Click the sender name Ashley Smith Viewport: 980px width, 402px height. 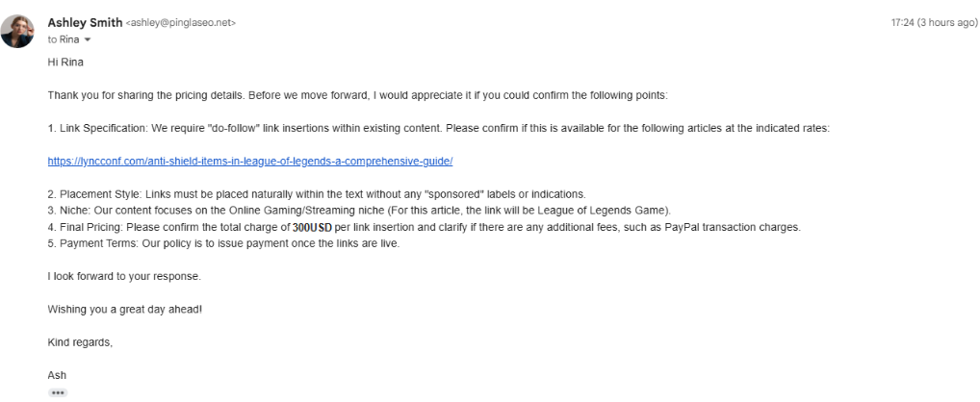click(x=85, y=22)
